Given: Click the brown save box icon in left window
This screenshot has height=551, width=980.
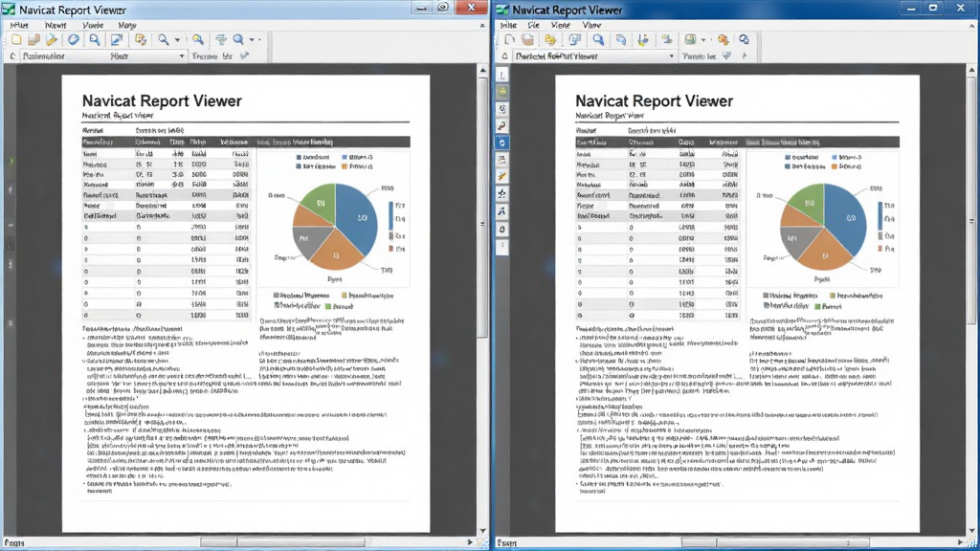Looking at the screenshot, I should [33, 39].
